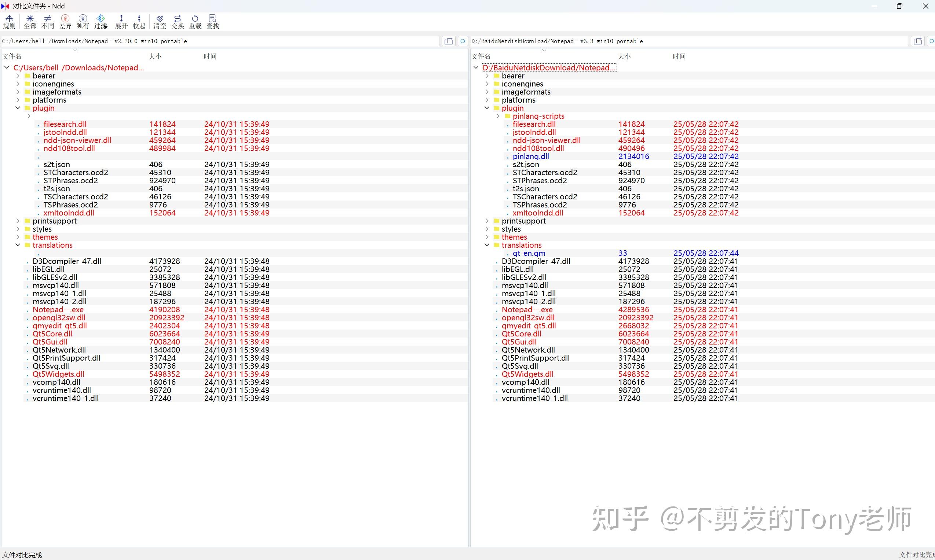Select left file D3Dcompiler_47.dll
Viewport: 935px width, 560px height.
point(67,261)
